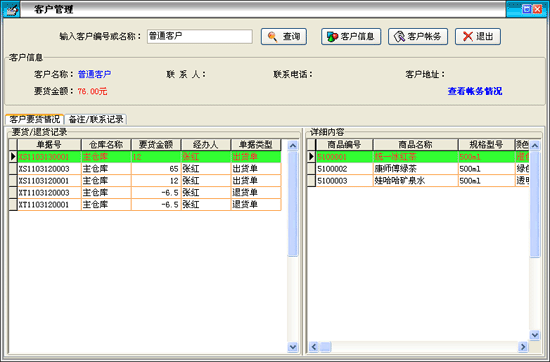Image resolution: width=550 pixels, height=362 pixels.
Task: Switch to 备注/联系记录 tab
Action: (x=96, y=119)
